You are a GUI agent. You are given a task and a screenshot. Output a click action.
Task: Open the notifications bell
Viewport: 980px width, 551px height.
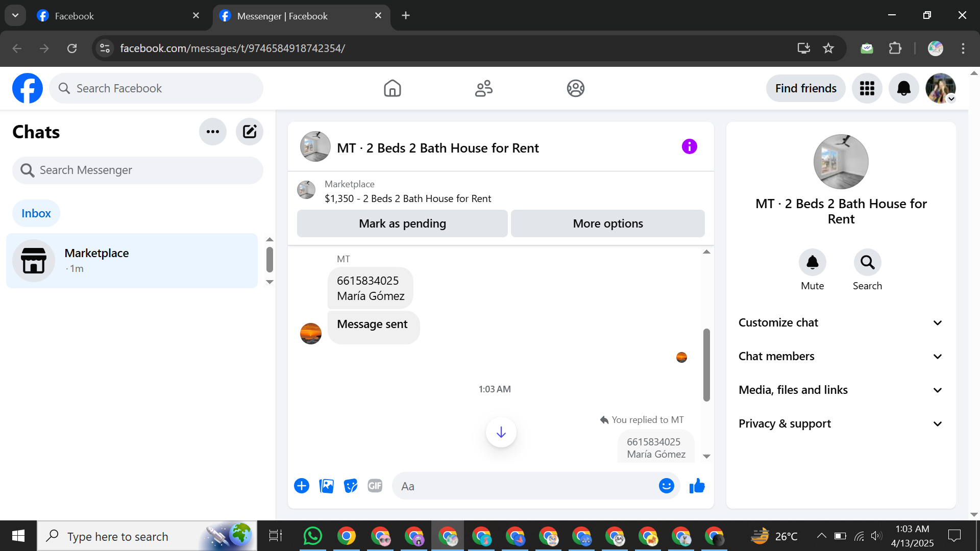click(x=904, y=88)
